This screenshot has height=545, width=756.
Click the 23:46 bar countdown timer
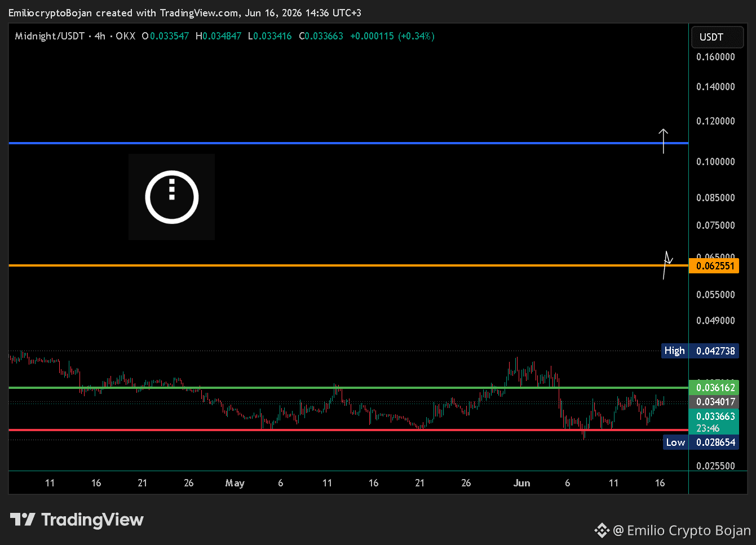click(708, 428)
